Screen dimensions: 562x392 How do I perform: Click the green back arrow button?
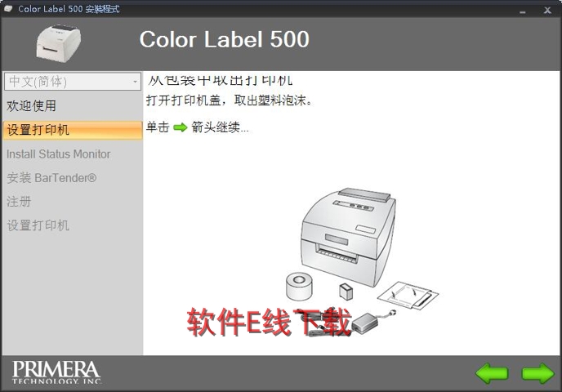point(492,374)
